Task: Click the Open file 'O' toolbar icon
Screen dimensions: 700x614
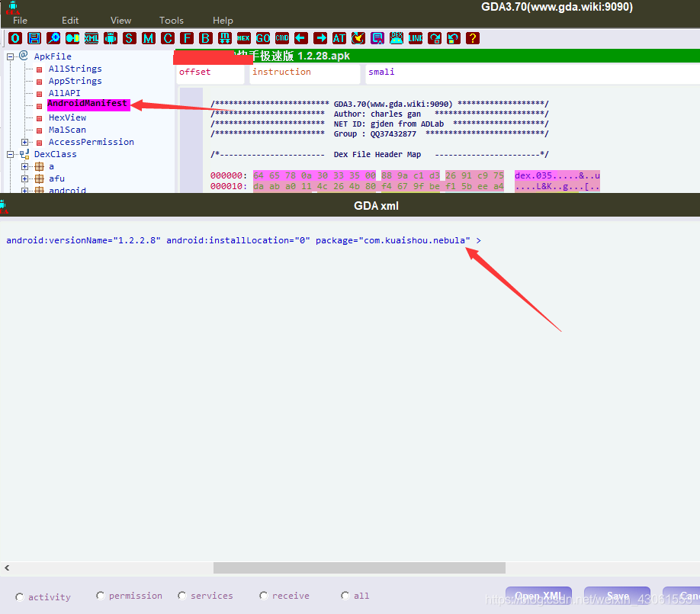Action: [x=15, y=38]
